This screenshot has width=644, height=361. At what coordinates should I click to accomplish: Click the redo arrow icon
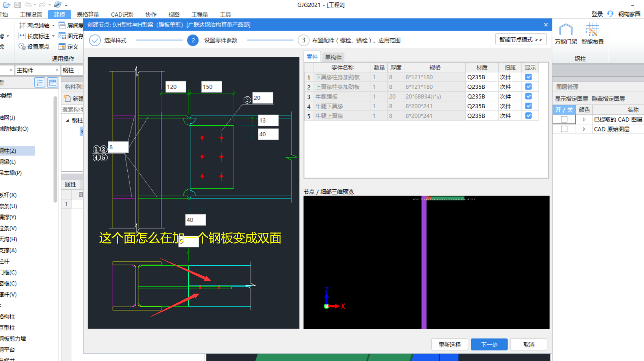43,5
